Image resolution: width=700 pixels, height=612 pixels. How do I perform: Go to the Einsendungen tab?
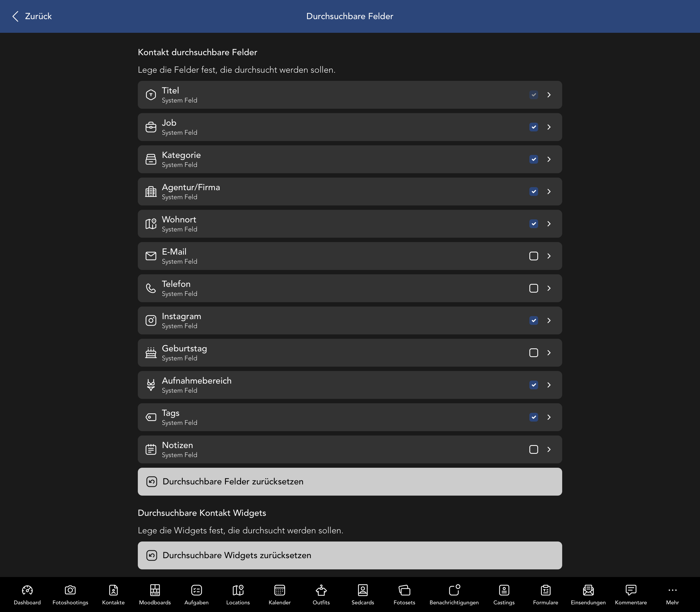pos(588,594)
